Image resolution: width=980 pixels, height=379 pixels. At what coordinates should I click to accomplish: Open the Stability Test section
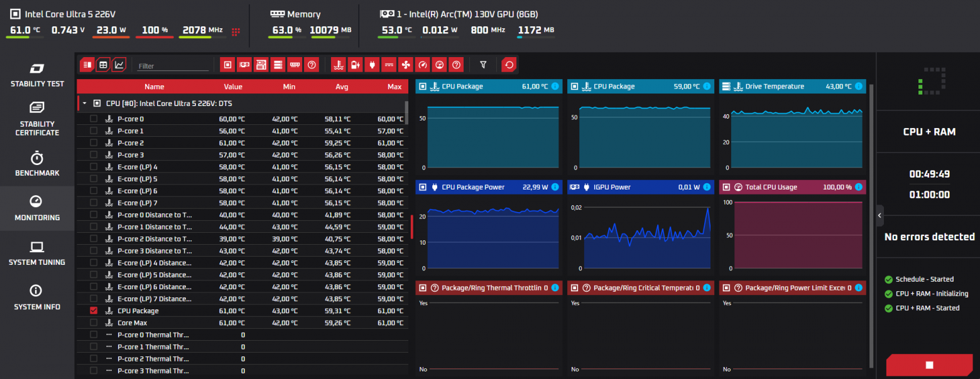coord(37,75)
